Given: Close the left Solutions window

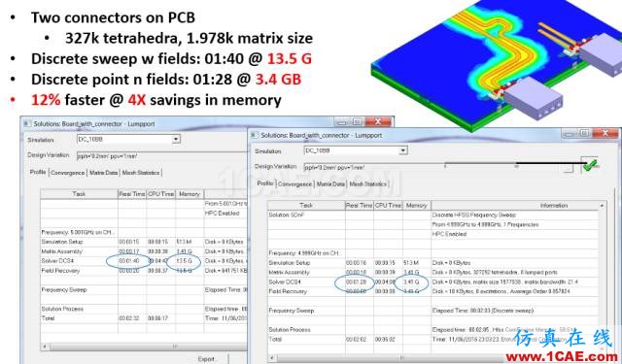Looking at the screenshot, I should (377, 122).
